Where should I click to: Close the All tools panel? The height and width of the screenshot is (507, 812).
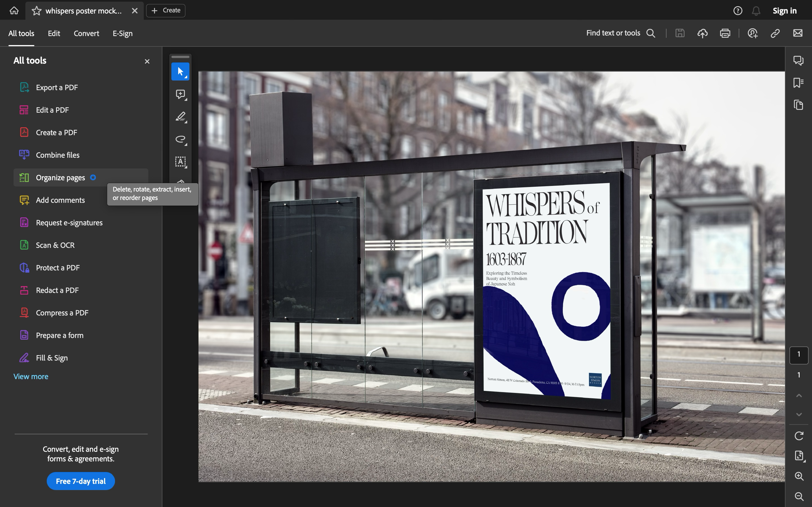click(147, 61)
